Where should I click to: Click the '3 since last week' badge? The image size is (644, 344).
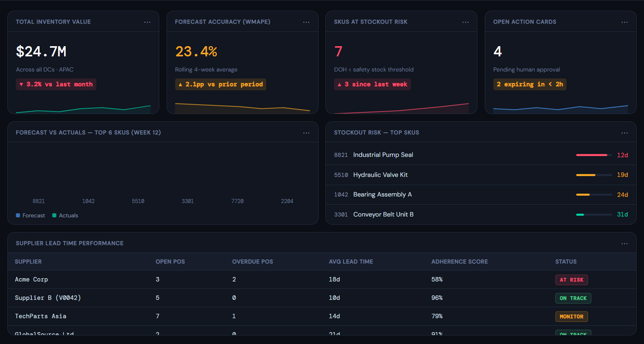coord(372,84)
